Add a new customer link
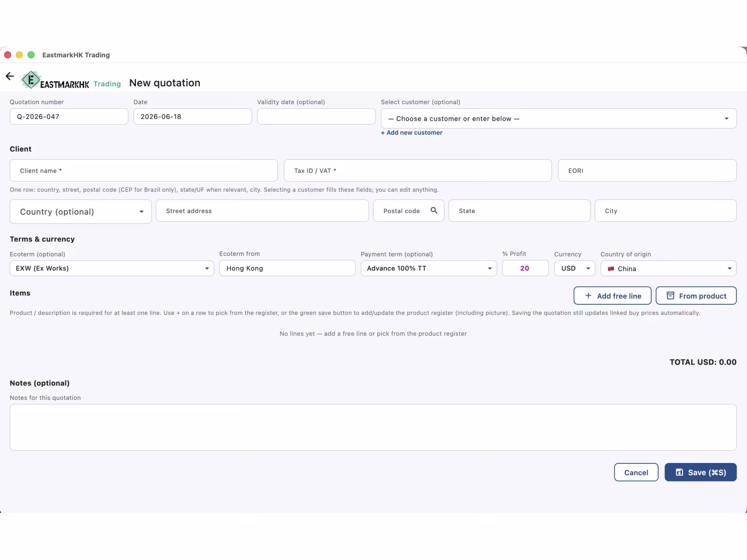 [x=411, y=133]
